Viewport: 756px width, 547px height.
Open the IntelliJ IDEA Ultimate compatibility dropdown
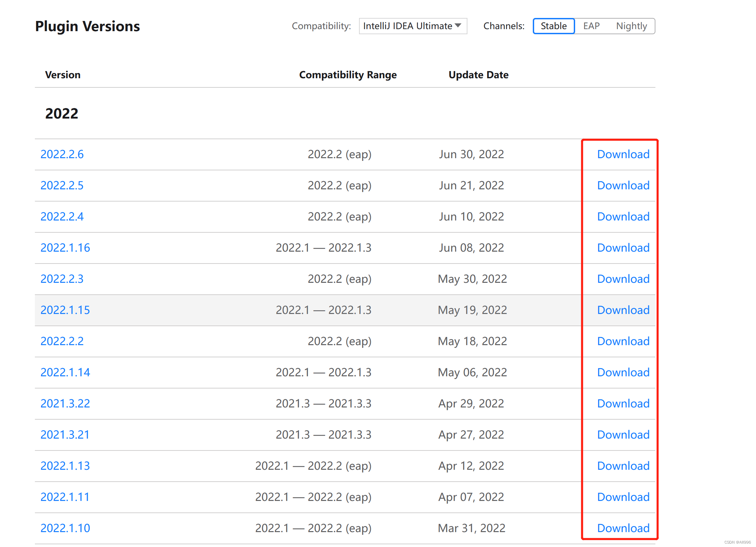click(x=413, y=26)
